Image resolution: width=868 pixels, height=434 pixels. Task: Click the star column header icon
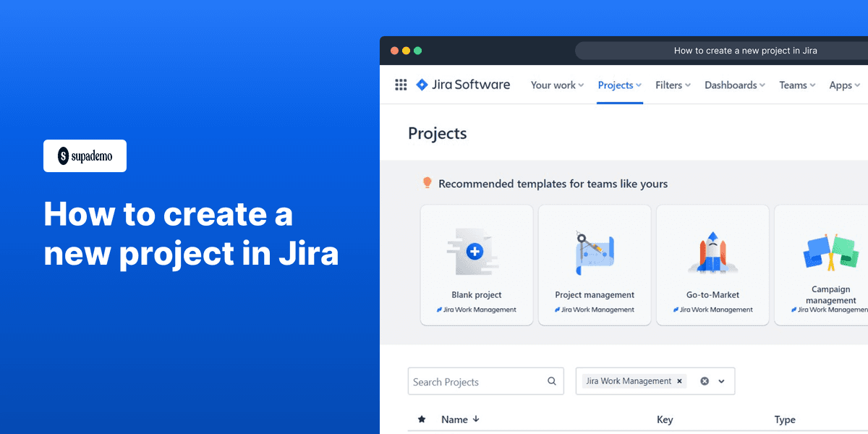tap(422, 420)
